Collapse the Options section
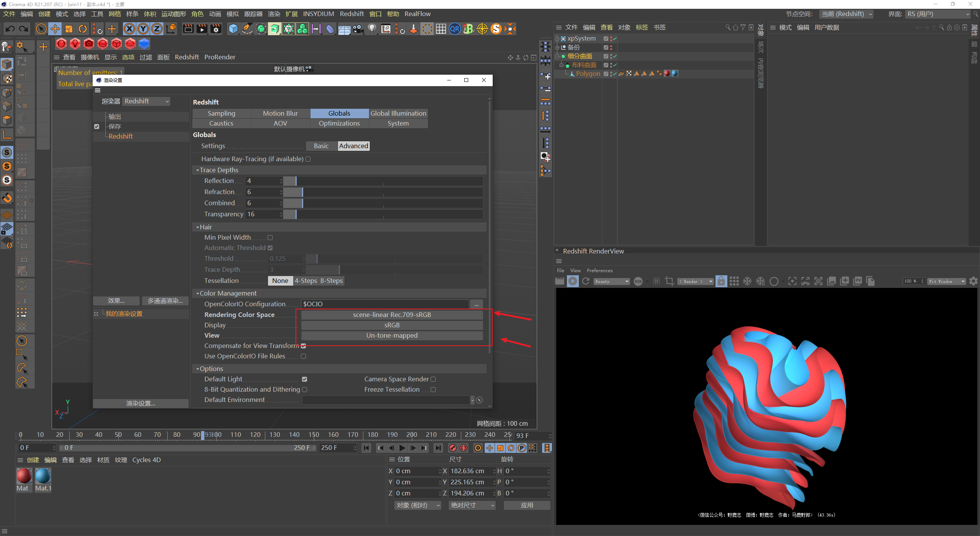Screen dimensions: 980x536 click(198, 369)
